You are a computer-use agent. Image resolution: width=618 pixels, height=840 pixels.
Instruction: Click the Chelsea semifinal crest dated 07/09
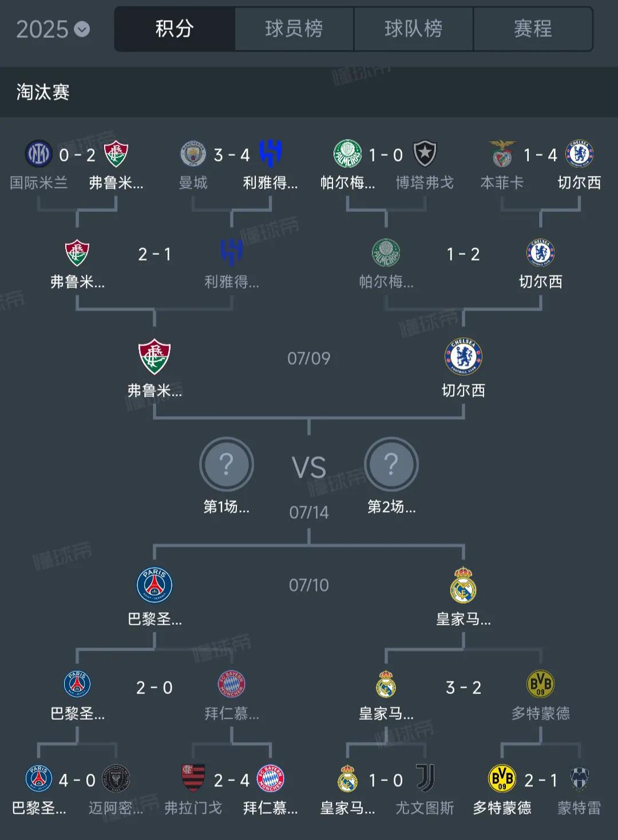(463, 357)
